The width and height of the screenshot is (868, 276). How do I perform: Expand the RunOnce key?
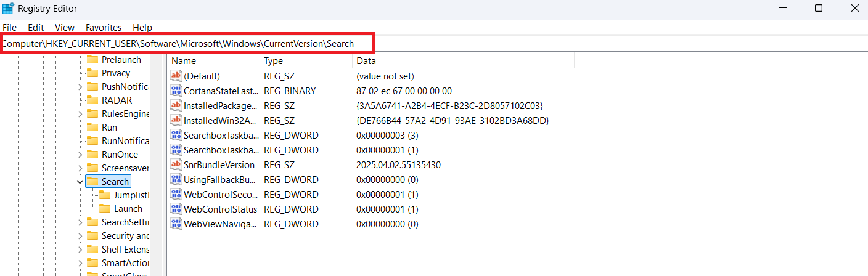pyautogui.click(x=80, y=155)
